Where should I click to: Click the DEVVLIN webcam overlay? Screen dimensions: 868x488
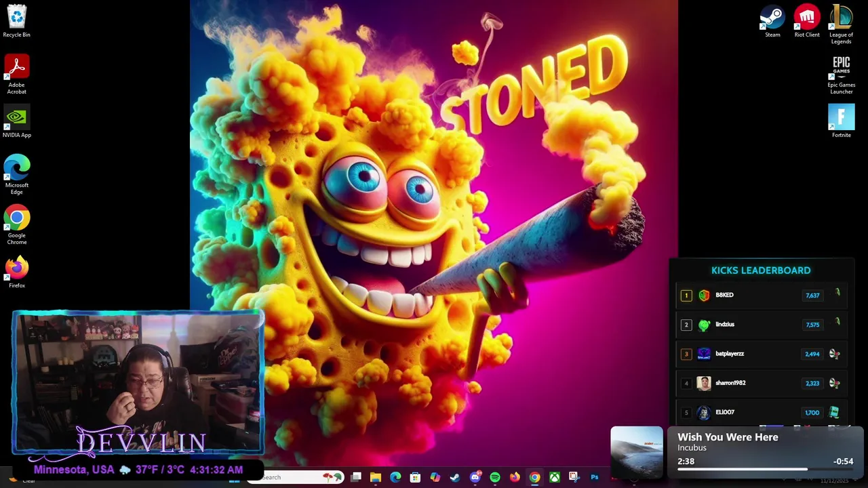(138, 383)
